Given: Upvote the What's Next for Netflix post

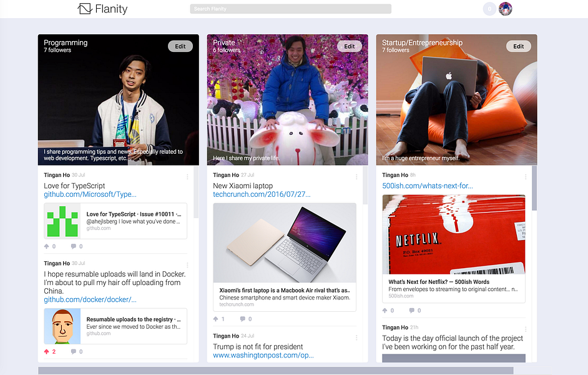Looking at the screenshot, I should click(388, 311).
